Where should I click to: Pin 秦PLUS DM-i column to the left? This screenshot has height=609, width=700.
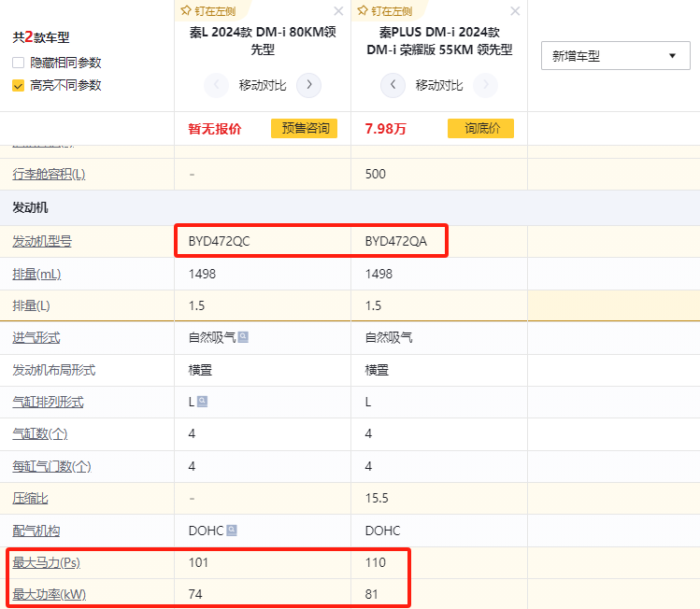pyautogui.click(x=385, y=10)
